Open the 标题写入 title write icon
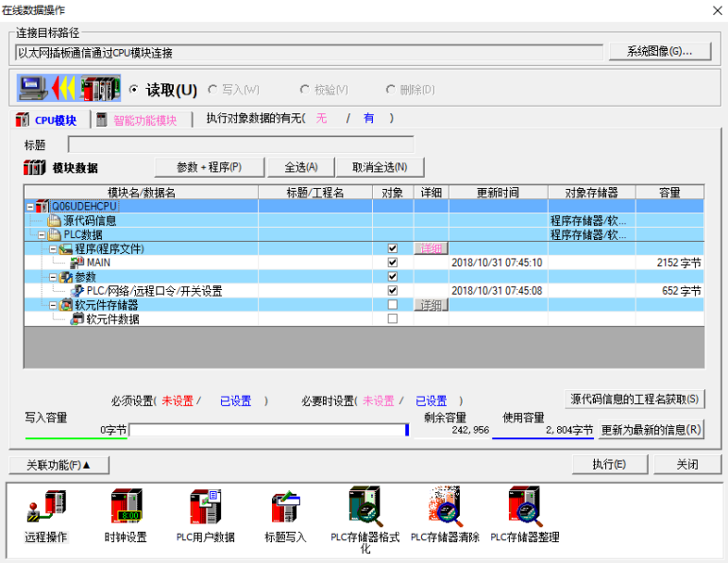The image size is (728, 563). click(x=284, y=509)
